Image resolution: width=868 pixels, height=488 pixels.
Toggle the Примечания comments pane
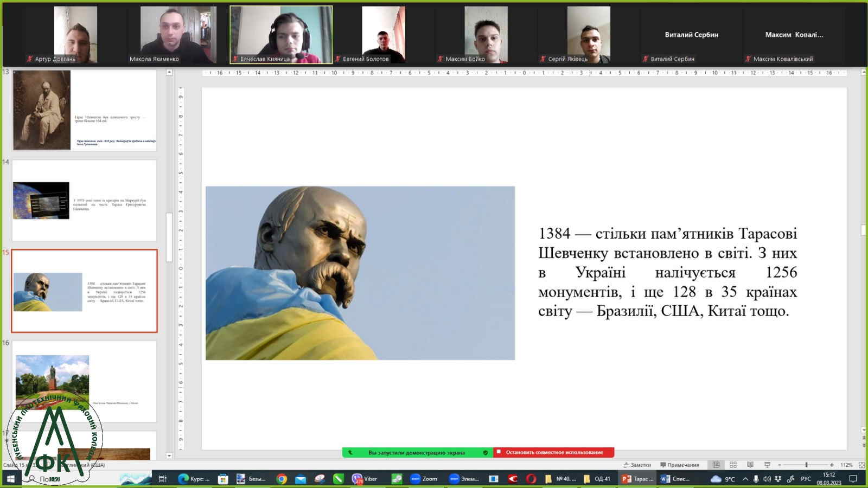coord(680,465)
